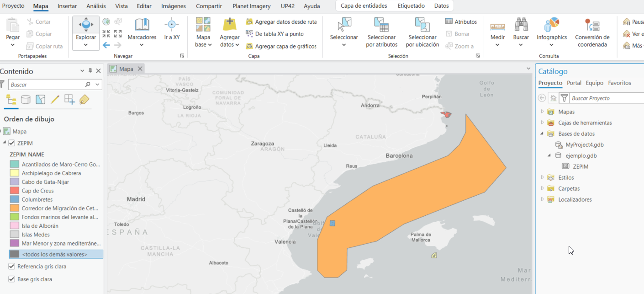Open the Análisis ribbon tab
644x294 pixels.
[x=96, y=6]
